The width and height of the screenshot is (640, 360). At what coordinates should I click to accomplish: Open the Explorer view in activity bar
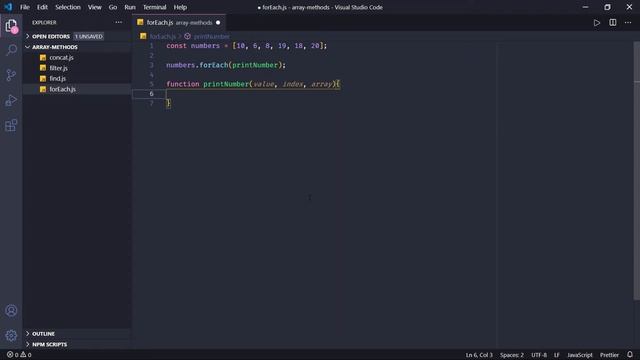11,26
